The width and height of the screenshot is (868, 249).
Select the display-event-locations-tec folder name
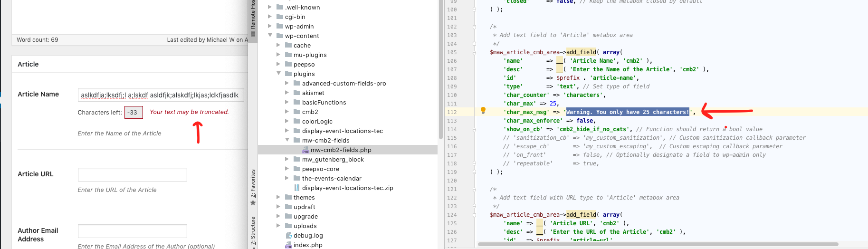click(343, 131)
